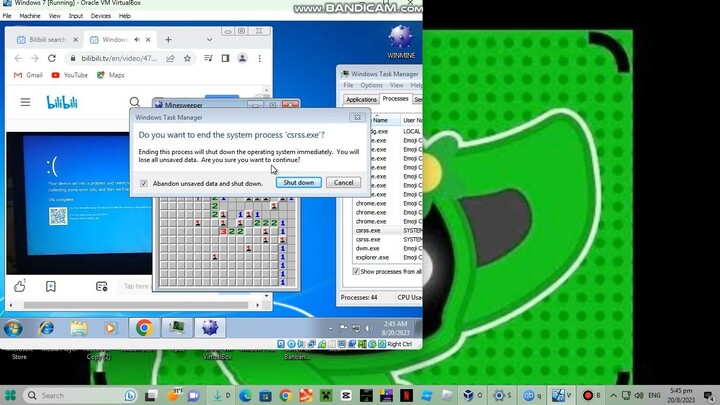Click the Chrome reload page icon
This screenshot has height=405, width=720.
tap(53, 58)
